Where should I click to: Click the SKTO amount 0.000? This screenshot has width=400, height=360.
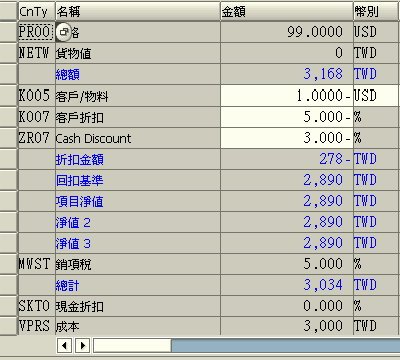323,305
